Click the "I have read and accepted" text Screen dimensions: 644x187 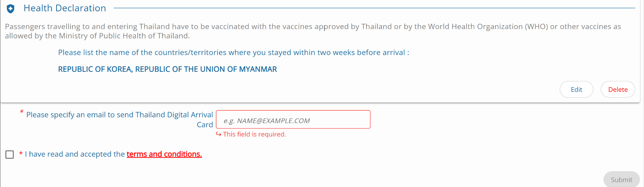75,154
